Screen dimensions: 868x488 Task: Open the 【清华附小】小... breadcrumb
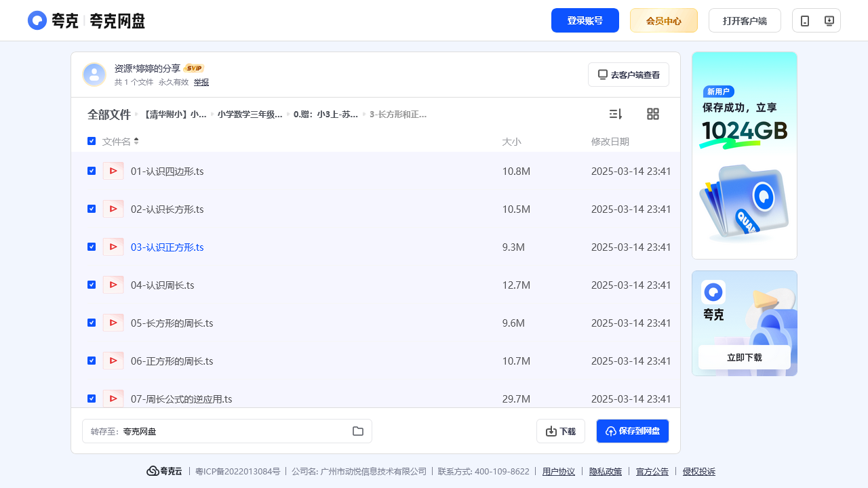[174, 115]
